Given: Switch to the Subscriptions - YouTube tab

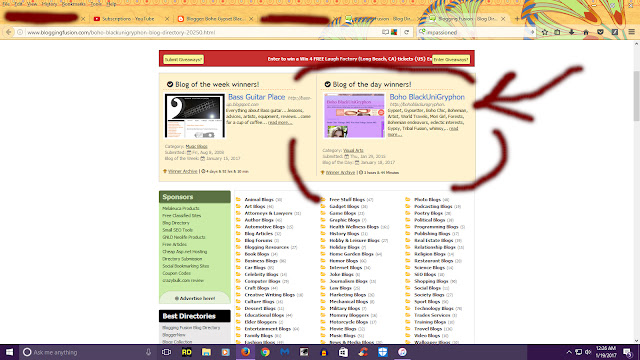Looking at the screenshot, I should pos(128,19).
